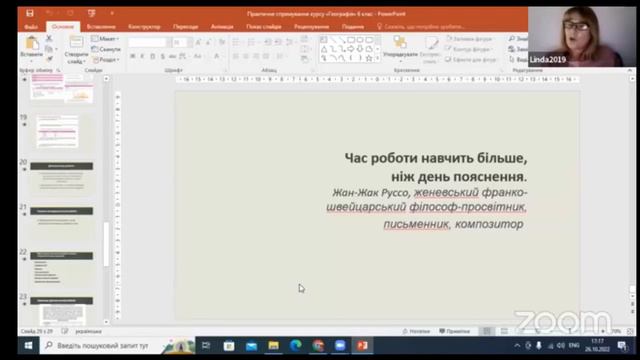This screenshot has height=360, width=640.
Task: Open the Упорядкувати arrange menu
Action: point(400,48)
